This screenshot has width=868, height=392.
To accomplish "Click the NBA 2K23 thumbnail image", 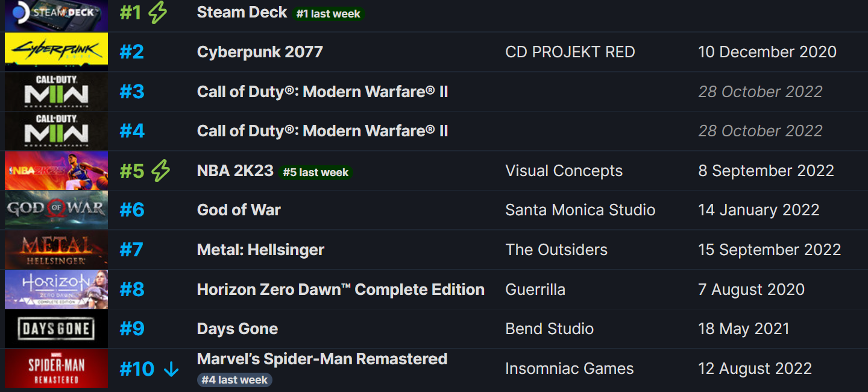I will pyautogui.click(x=56, y=171).
